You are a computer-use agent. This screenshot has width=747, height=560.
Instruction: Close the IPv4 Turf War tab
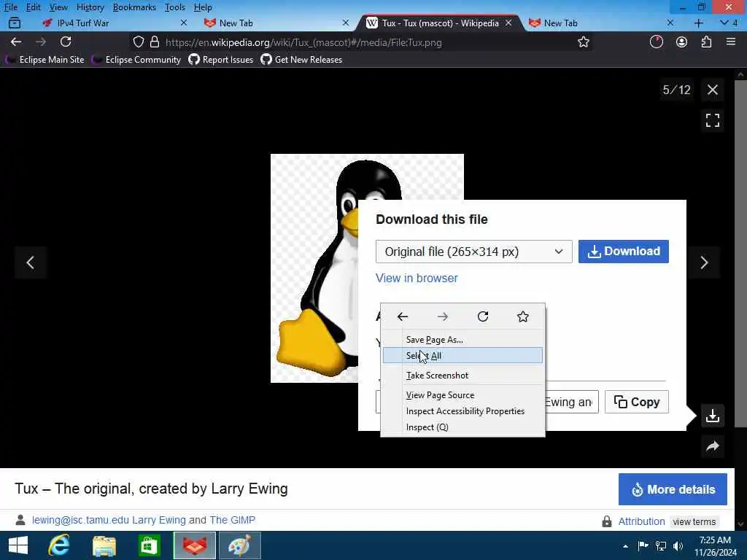tap(184, 23)
